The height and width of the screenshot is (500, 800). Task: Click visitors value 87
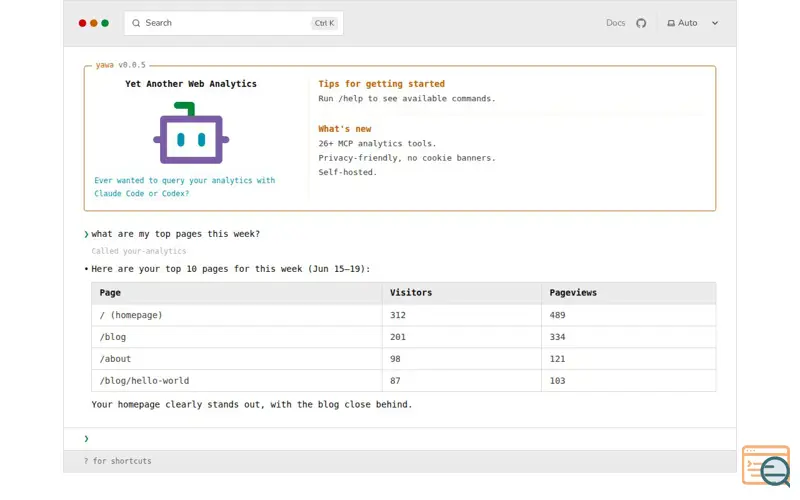tap(395, 381)
